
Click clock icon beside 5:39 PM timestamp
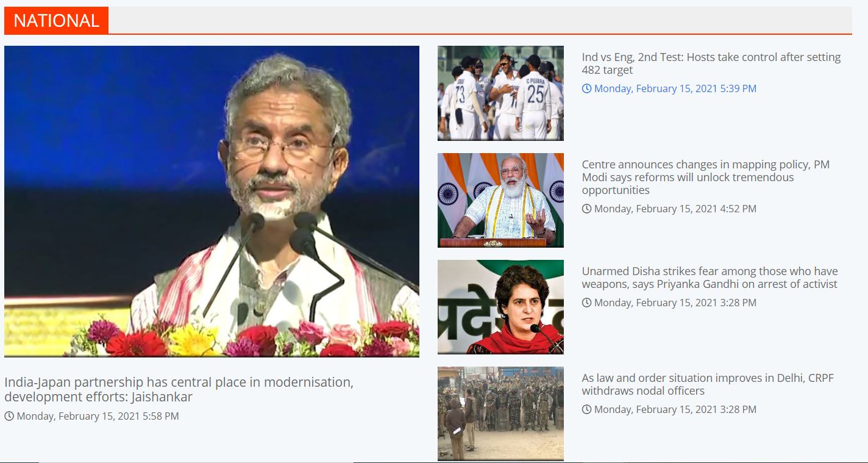(x=586, y=88)
